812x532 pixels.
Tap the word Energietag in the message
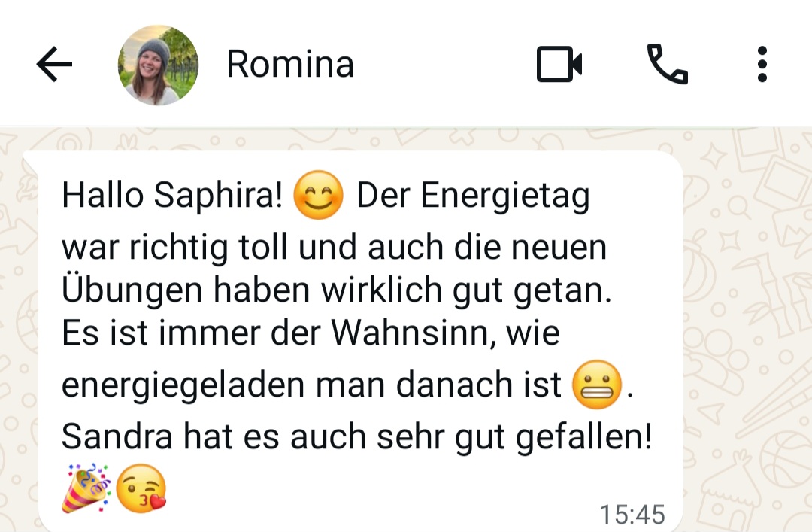(x=505, y=197)
